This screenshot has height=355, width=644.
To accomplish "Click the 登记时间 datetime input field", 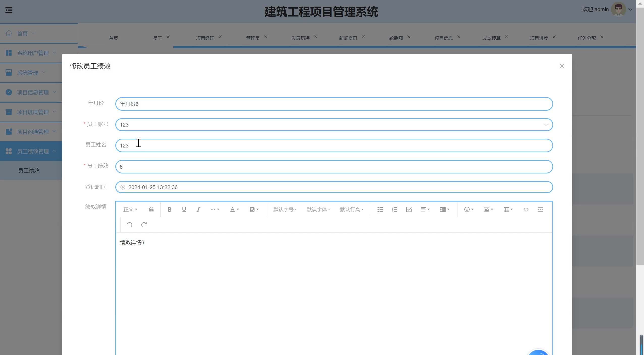I will pyautogui.click(x=334, y=187).
